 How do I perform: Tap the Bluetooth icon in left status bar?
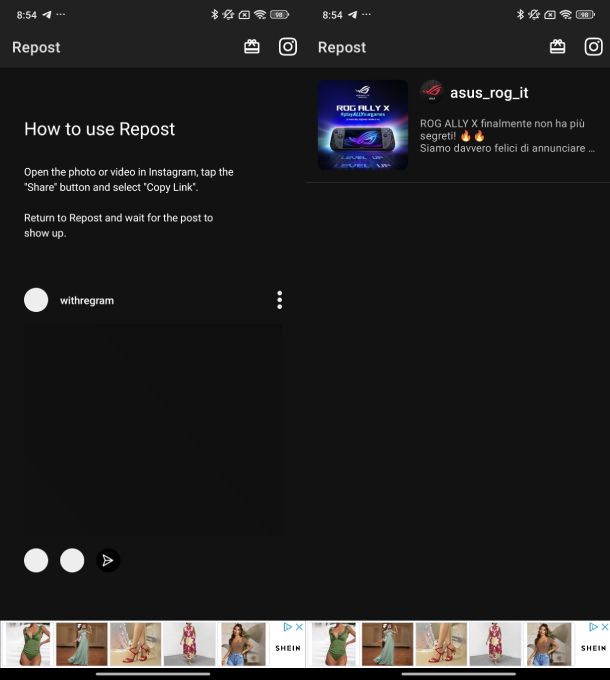(214, 15)
